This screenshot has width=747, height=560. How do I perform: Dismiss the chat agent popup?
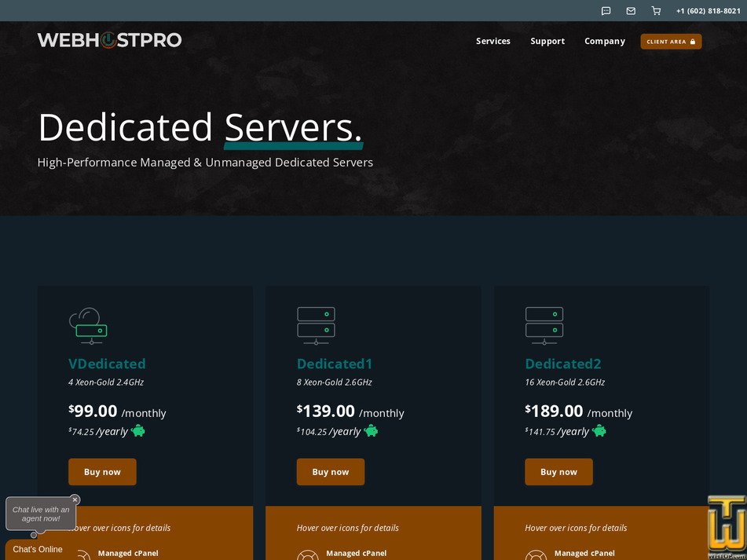point(75,499)
